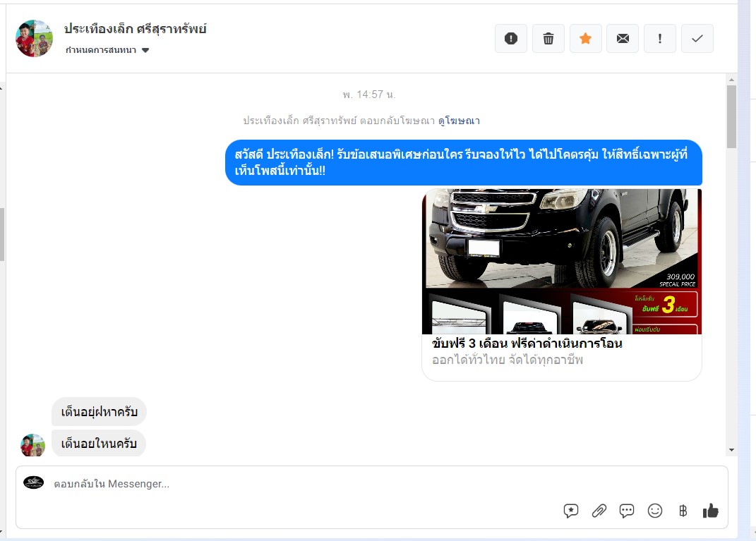Open the baht payment request icon

[683, 511]
